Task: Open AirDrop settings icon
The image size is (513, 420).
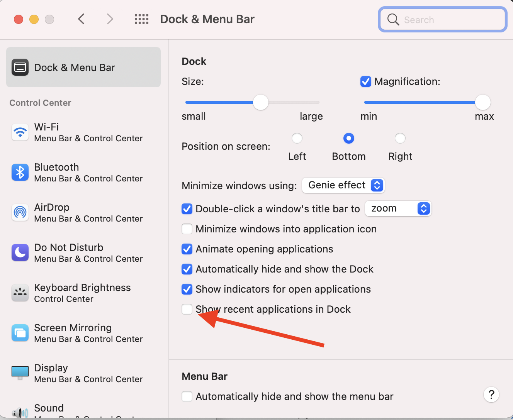Action: (20, 213)
